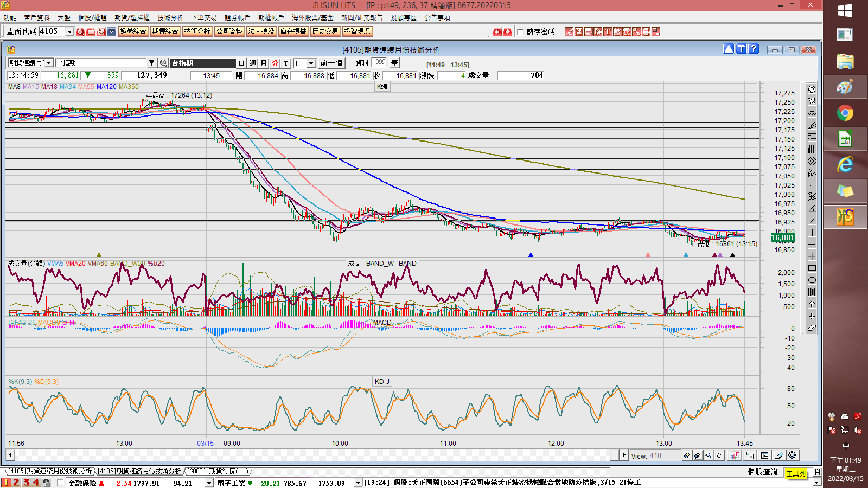Click the 期權綜合 button
The image size is (868, 488).
[165, 31]
